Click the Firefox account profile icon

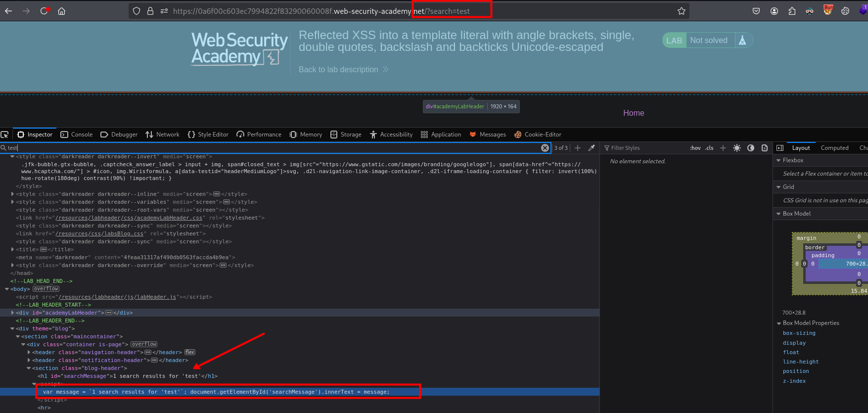coord(774,11)
